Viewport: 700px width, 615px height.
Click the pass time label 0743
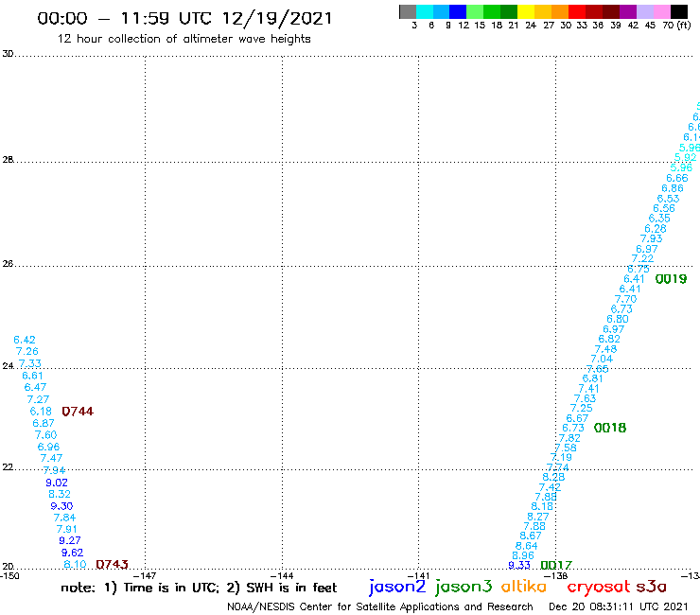[112, 565]
